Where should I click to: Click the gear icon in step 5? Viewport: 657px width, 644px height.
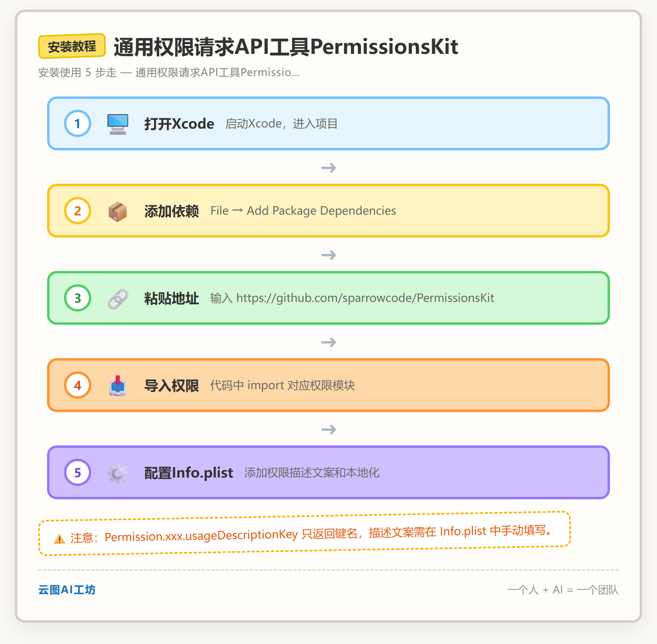118,473
